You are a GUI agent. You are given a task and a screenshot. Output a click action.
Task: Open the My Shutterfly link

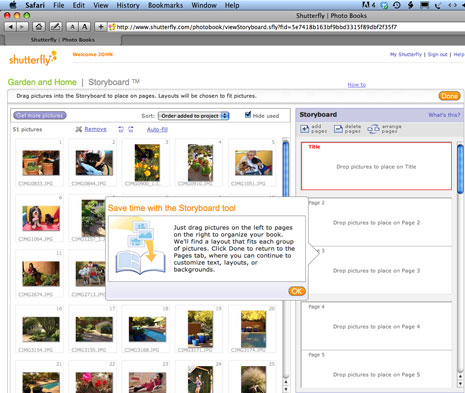coord(406,54)
